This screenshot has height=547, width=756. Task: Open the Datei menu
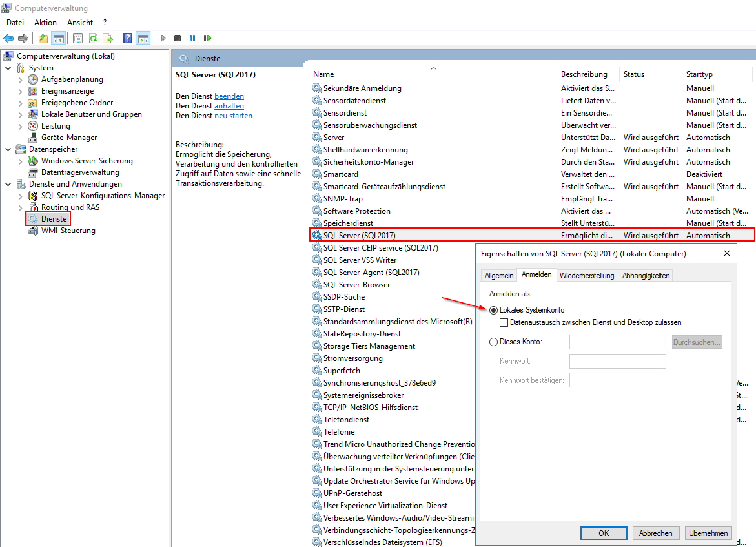point(15,22)
